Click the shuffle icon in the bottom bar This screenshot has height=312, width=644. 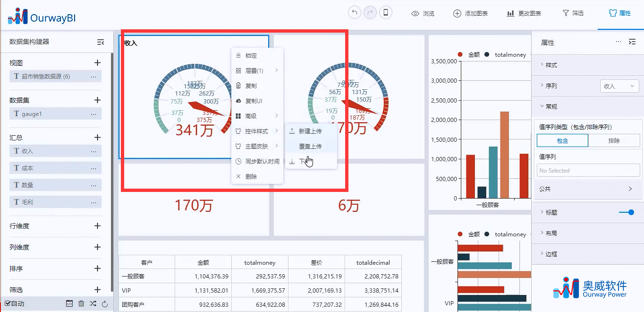[x=93, y=303]
